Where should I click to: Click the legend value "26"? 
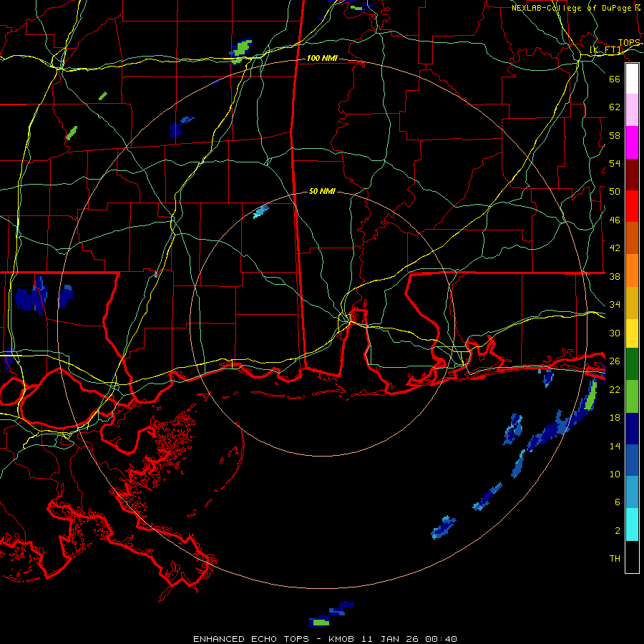615,361
